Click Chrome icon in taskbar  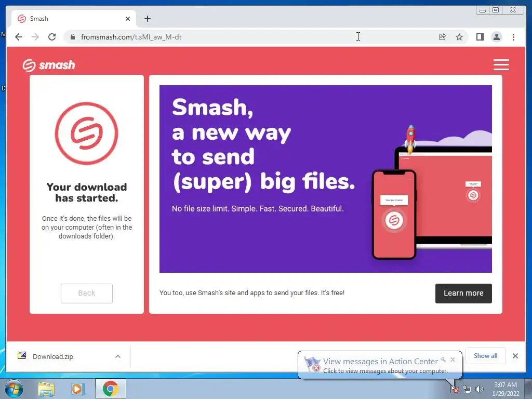[x=111, y=389]
